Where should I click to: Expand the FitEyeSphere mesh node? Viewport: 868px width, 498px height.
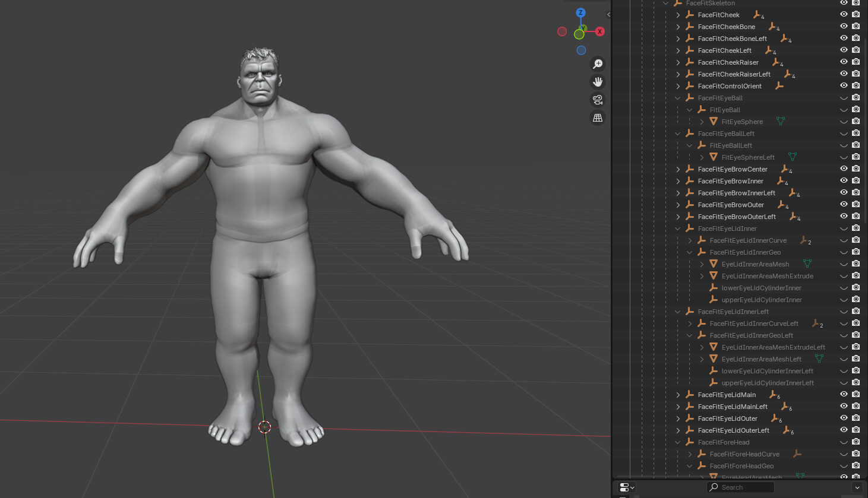click(x=702, y=122)
